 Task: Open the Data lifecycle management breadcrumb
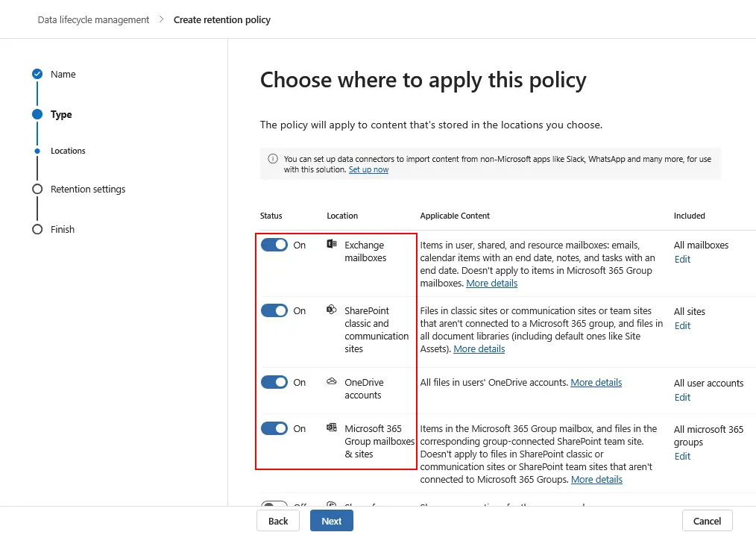(92, 19)
